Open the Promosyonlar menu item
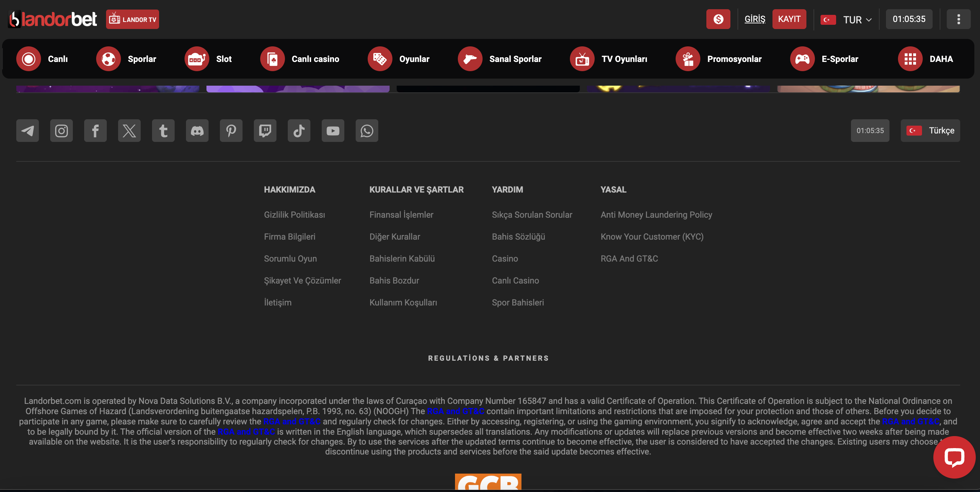This screenshot has height=492, width=980. 719,59
